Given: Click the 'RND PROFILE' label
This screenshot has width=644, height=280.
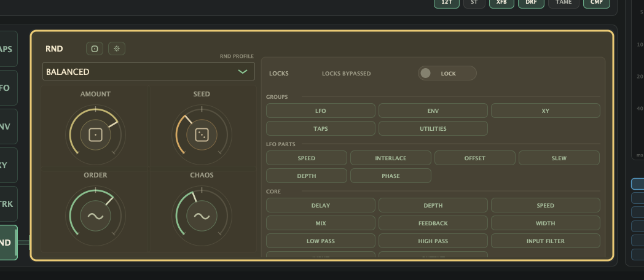Looking at the screenshot, I should pyautogui.click(x=237, y=56).
